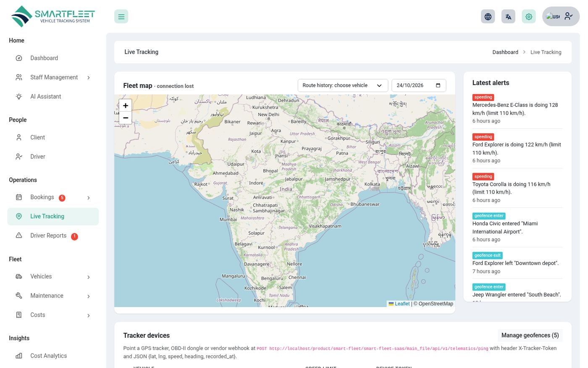This screenshot has width=588, height=368.
Task: Click the Dashboard speedometer icon
Action: (x=19, y=58)
